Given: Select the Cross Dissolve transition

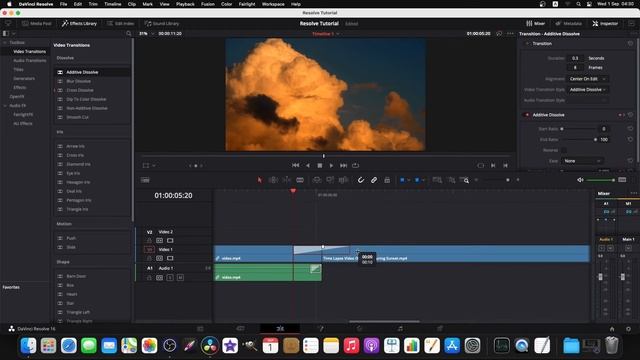Looking at the screenshot, I should (x=80, y=90).
